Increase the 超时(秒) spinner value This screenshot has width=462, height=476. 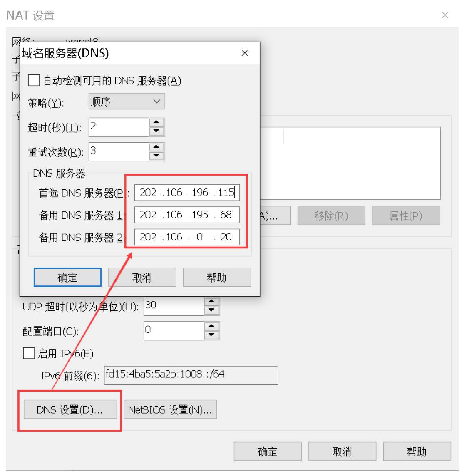tap(156, 122)
